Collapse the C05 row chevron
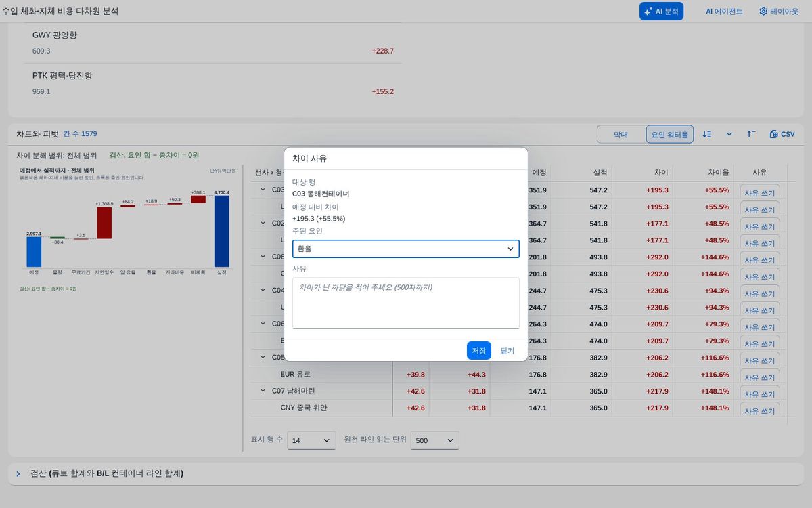812x508 pixels. (263, 357)
